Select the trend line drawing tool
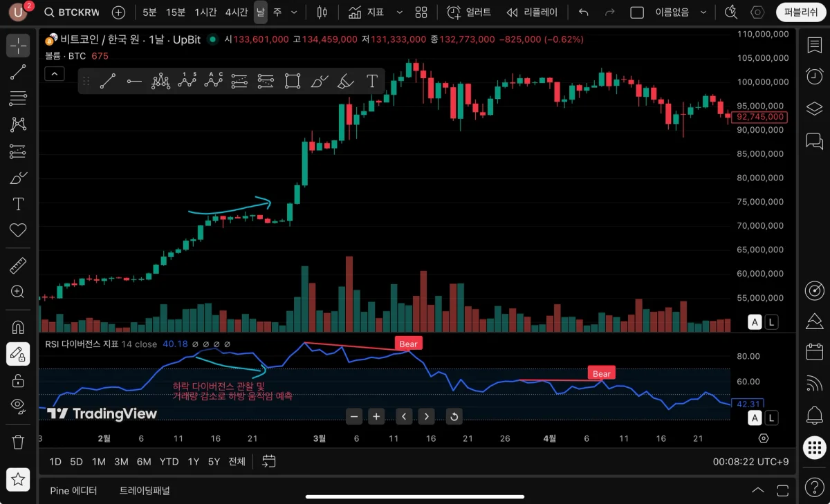This screenshot has width=830, height=504. pyautogui.click(x=18, y=72)
